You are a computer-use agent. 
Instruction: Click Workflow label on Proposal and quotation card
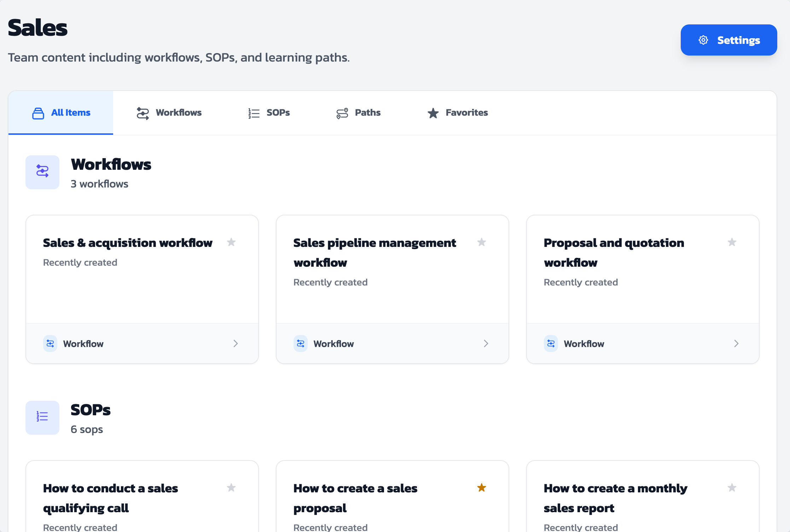(x=584, y=344)
